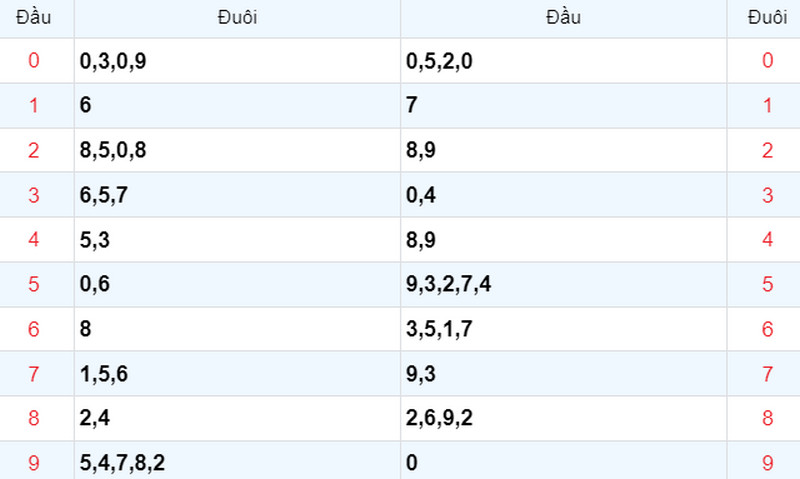This screenshot has width=800, height=479.
Task: Click the cell showing 6,5,7
Action: [237, 195]
